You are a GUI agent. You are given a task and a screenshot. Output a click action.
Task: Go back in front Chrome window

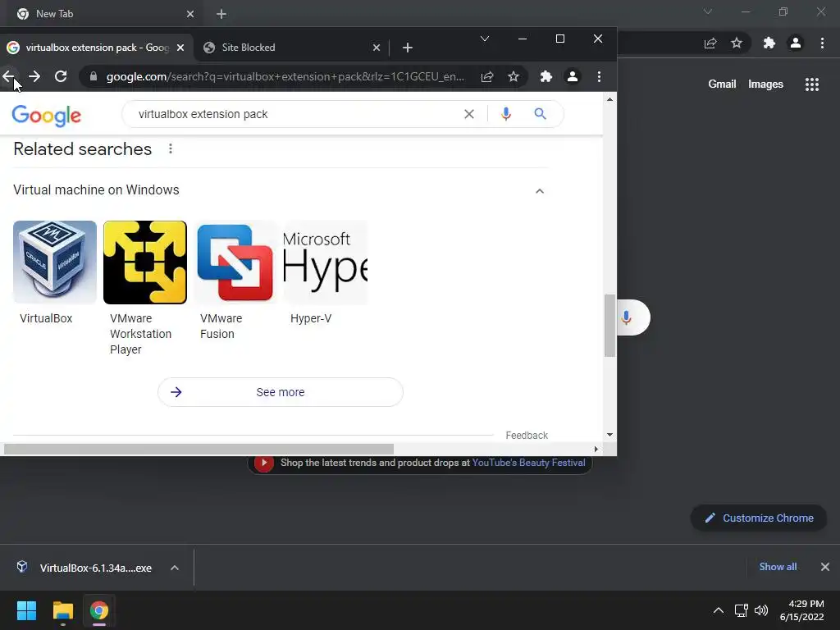pyautogui.click(x=8, y=76)
